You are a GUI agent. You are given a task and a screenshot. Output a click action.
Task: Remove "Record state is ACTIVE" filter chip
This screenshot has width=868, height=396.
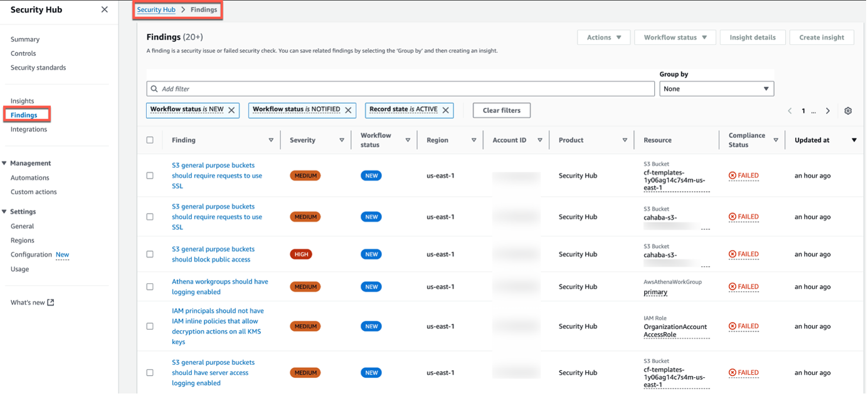tap(445, 110)
